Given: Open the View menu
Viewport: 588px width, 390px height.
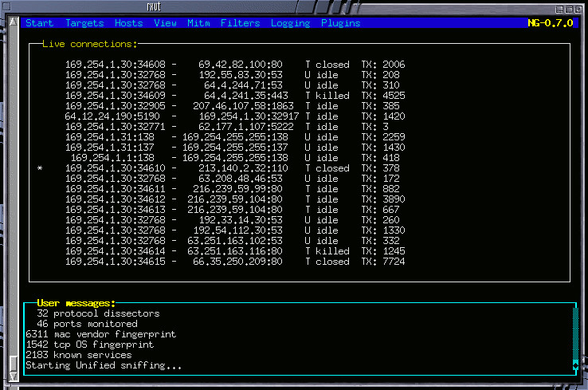Looking at the screenshot, I should click(165, 23).
